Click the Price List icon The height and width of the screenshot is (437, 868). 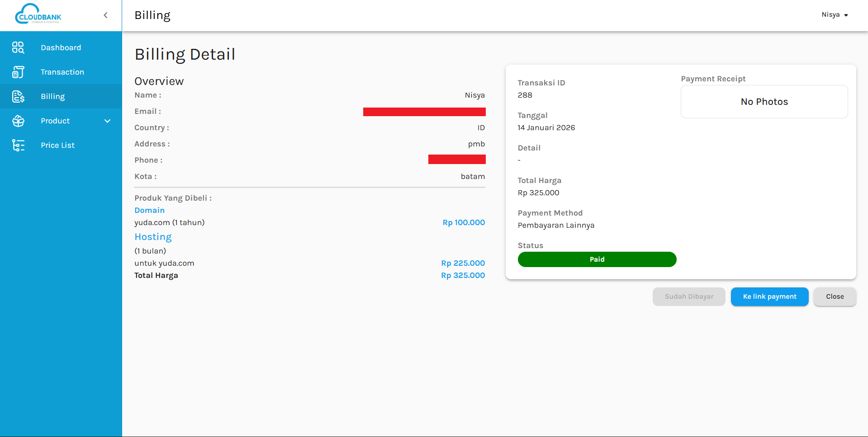[x=18, y=145]
